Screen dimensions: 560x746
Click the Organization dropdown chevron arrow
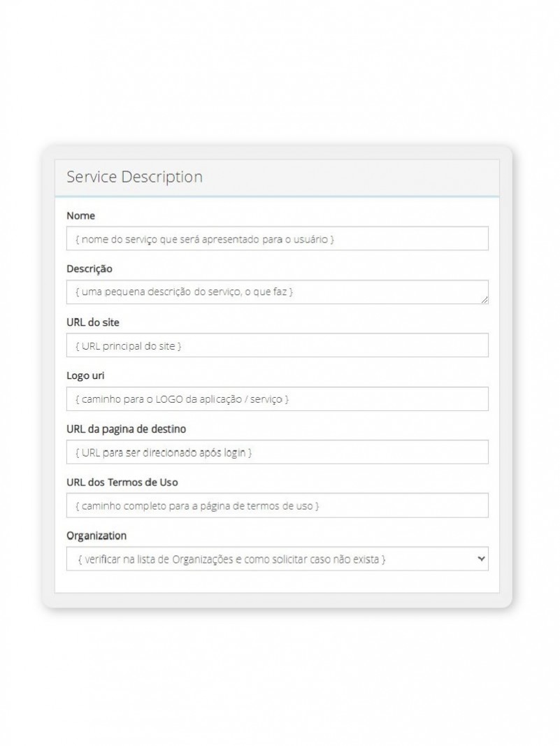480,559
